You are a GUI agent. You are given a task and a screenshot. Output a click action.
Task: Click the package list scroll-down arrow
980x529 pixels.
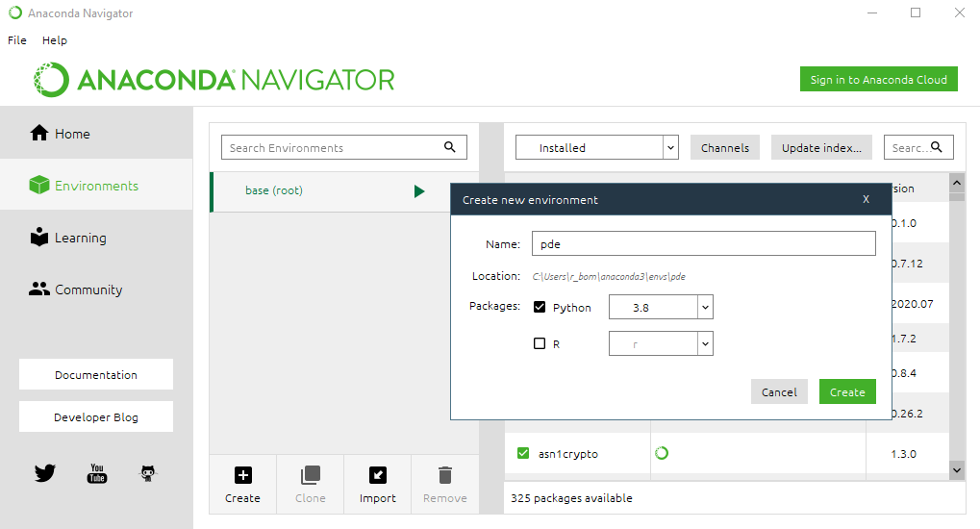(x=957, y=470)
